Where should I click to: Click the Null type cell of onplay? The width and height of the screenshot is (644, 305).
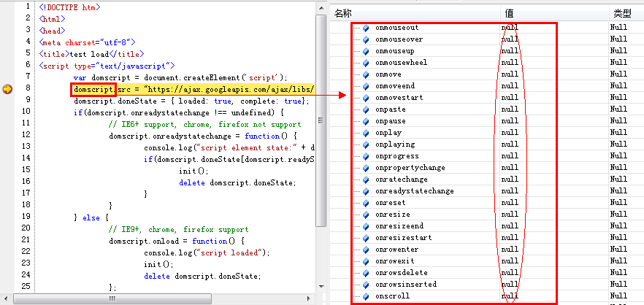618,133
